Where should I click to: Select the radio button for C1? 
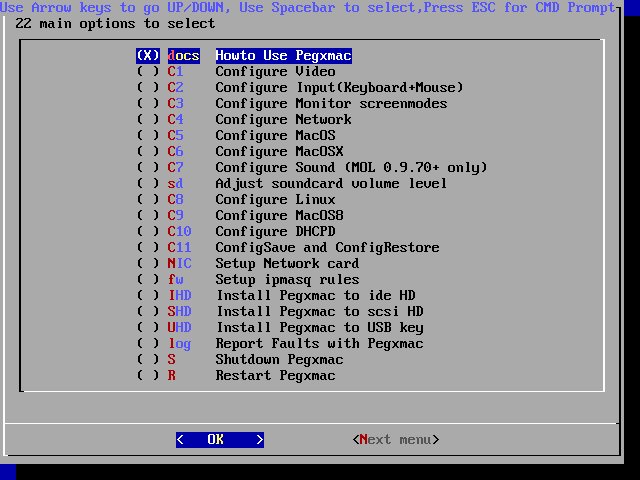click(x=148, y=71)
